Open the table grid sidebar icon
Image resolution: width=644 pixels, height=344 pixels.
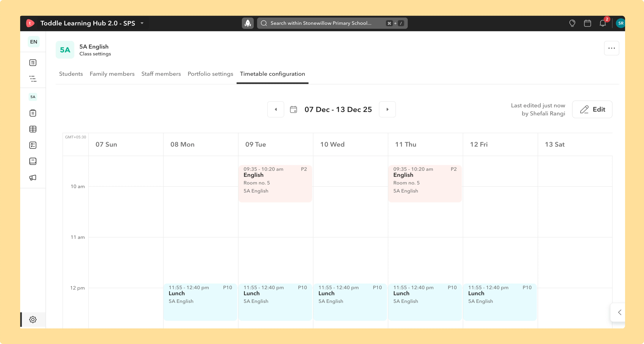(33, 129)
